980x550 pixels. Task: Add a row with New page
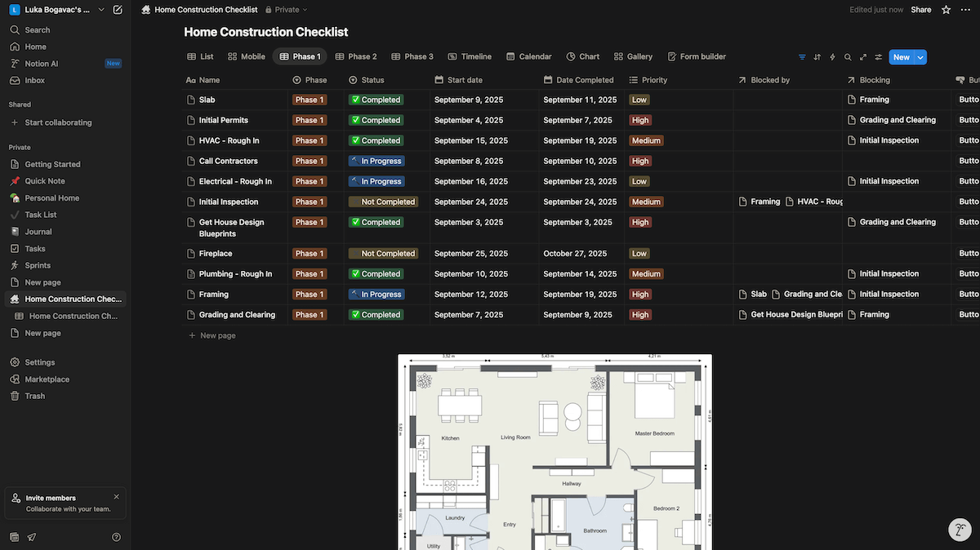(x=212, y=335)
